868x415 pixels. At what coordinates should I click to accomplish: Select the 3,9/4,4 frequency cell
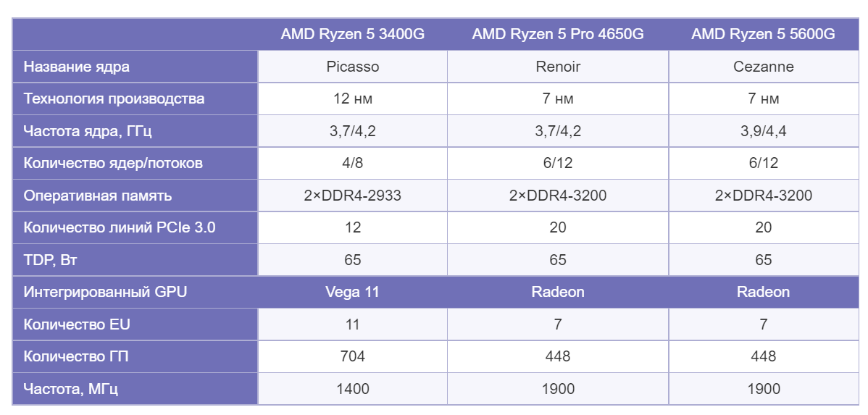tap(763, 131)
